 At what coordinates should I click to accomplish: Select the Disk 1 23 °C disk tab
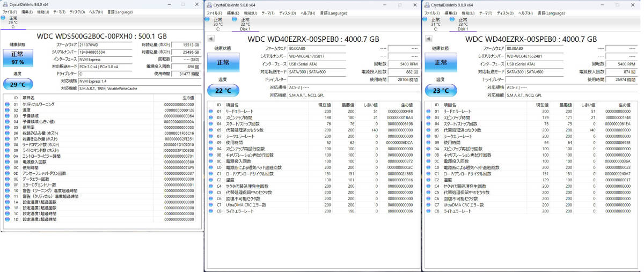point(462,24)
